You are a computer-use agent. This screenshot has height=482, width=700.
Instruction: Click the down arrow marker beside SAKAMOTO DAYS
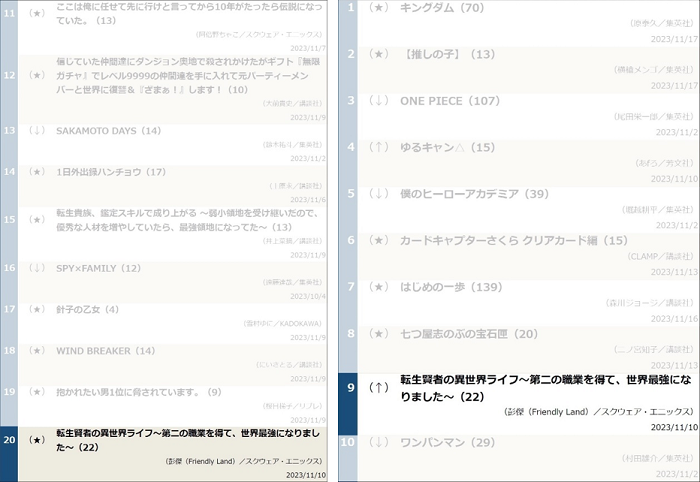pyautogui.click(x=37, y=131)
